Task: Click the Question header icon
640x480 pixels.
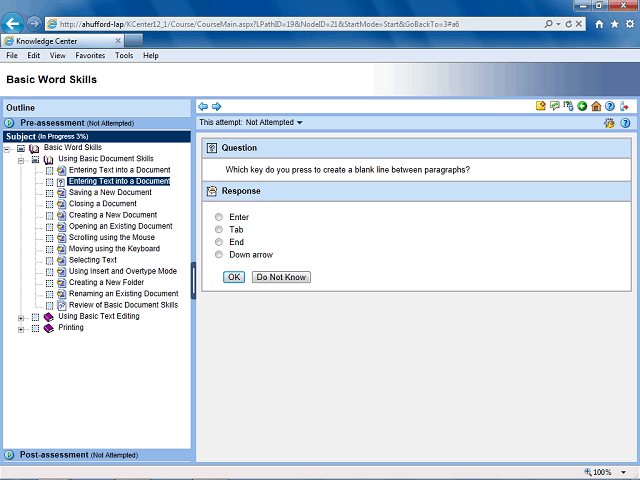Action: [211, 148]
